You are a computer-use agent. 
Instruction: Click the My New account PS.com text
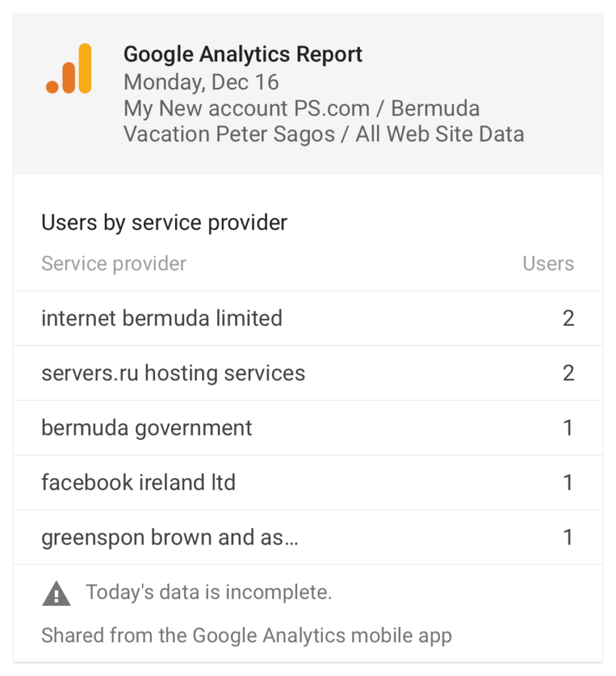click(x=246, y=108)
